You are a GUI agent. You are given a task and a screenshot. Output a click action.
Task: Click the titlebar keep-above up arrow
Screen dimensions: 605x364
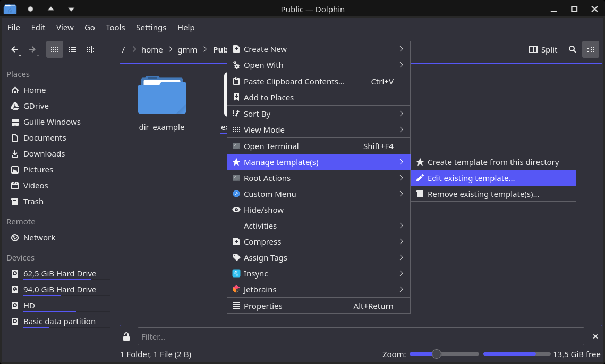click(x=51, y=9)
